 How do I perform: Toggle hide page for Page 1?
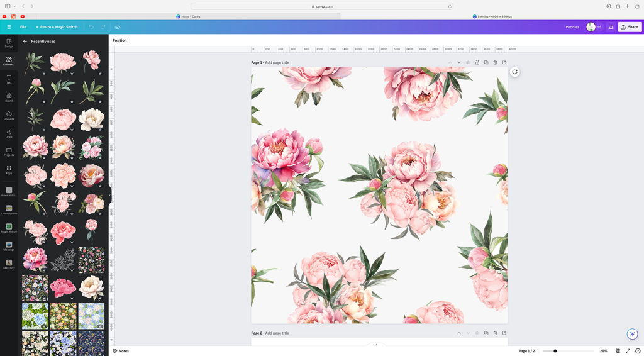click(468, 62)
